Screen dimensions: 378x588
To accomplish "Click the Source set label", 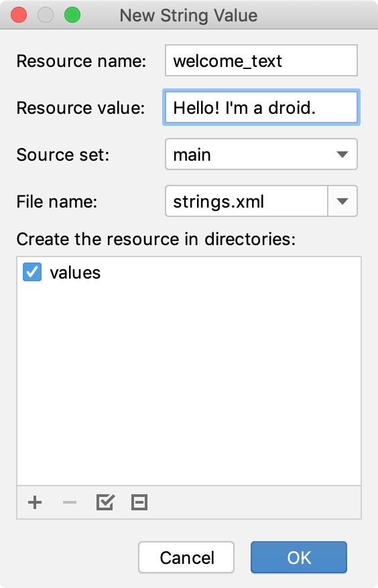I will coord(63,155).
